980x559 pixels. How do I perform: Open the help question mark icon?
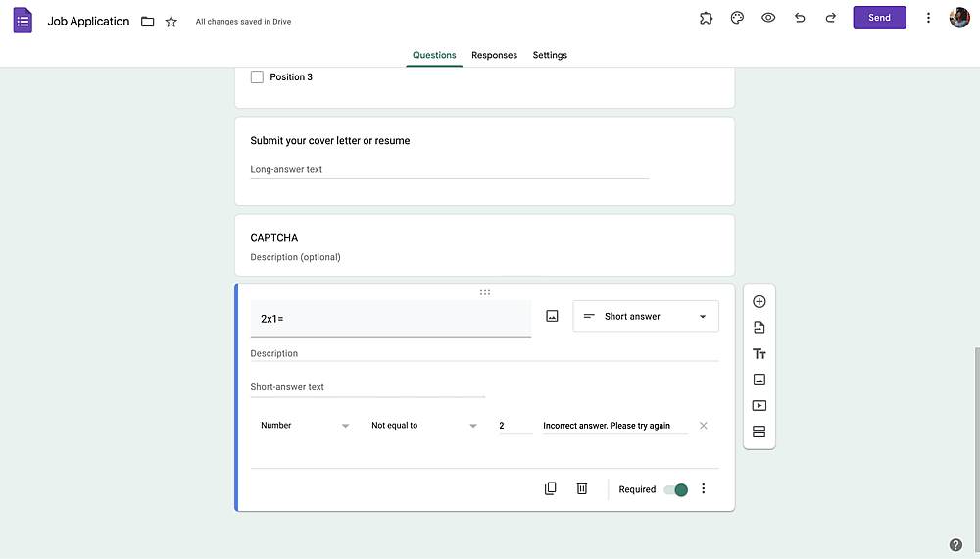(x=955, y=544)
